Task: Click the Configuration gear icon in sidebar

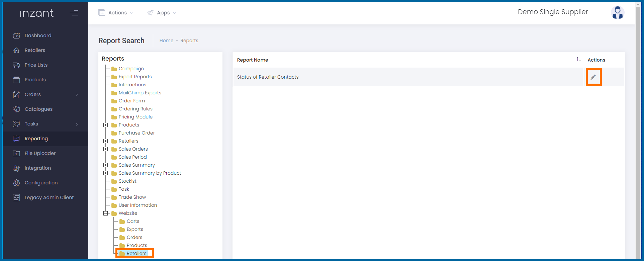Action: pyautogui.click(x=16, y=183)
